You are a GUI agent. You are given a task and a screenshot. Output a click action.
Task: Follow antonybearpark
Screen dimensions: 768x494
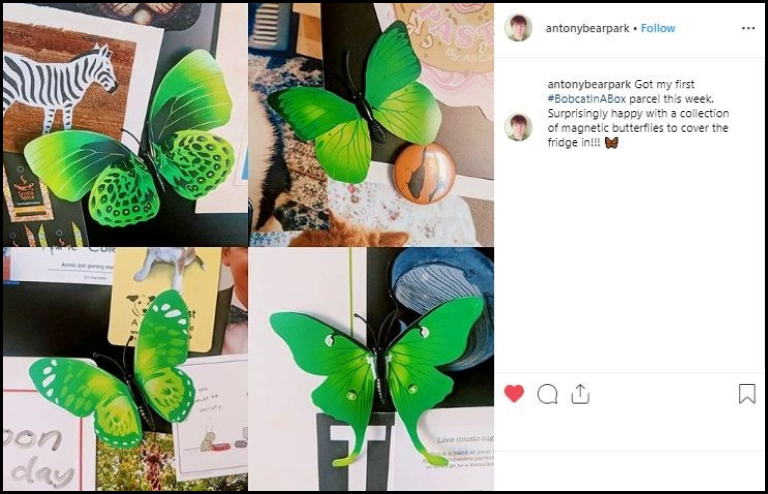pos(658,28)
